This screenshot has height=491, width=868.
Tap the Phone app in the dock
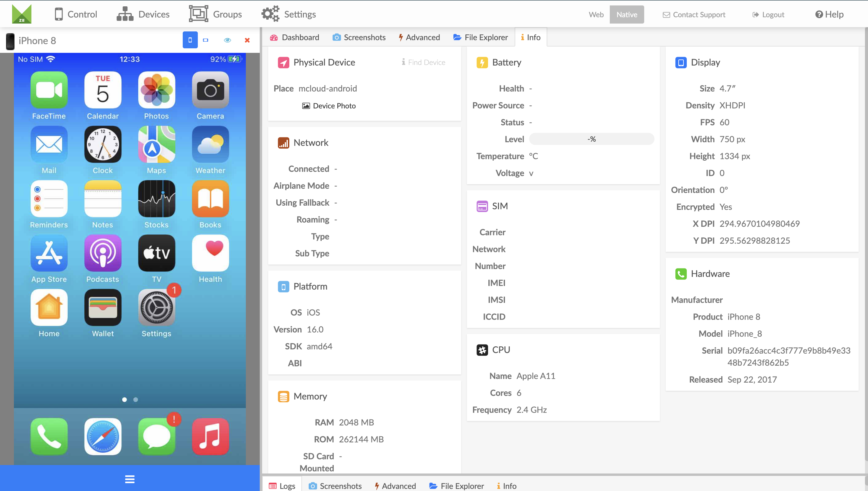(49, 436)
